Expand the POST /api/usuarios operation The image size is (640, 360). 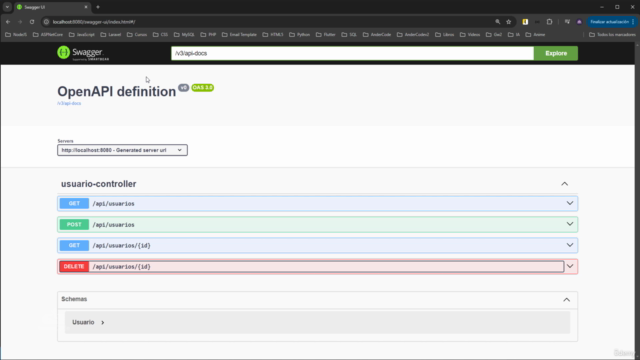(x=318, y=224)
